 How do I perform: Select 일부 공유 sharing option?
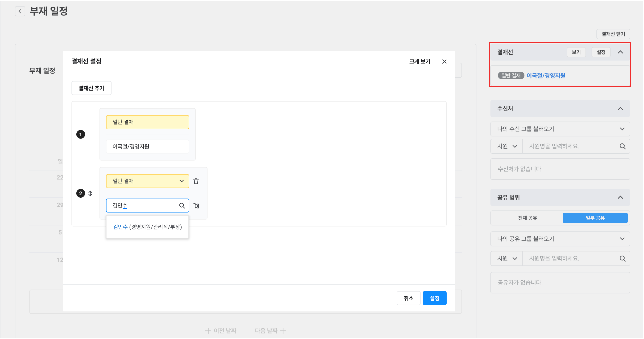595,218
